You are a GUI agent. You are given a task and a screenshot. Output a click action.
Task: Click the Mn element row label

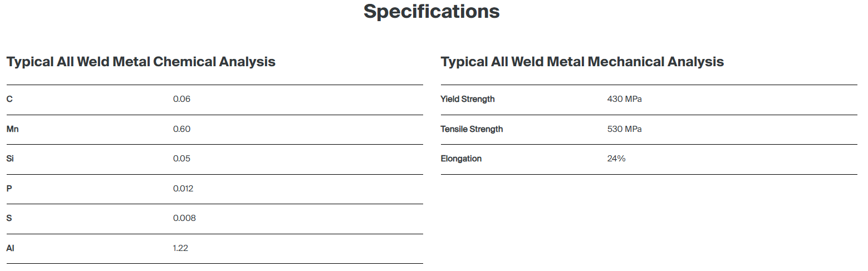(x=13, y=129)
